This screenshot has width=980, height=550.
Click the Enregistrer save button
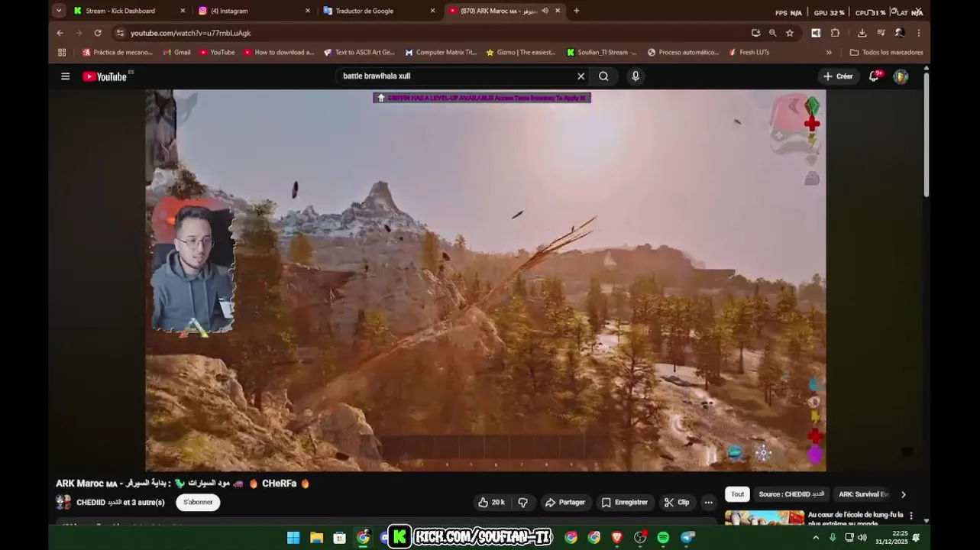624,503
